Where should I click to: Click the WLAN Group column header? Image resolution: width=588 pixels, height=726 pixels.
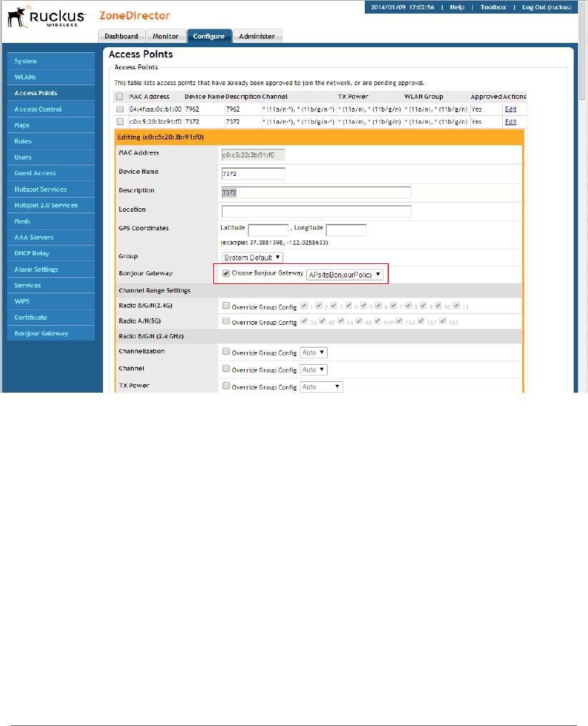pyautogui.click(x=423, y=97)
